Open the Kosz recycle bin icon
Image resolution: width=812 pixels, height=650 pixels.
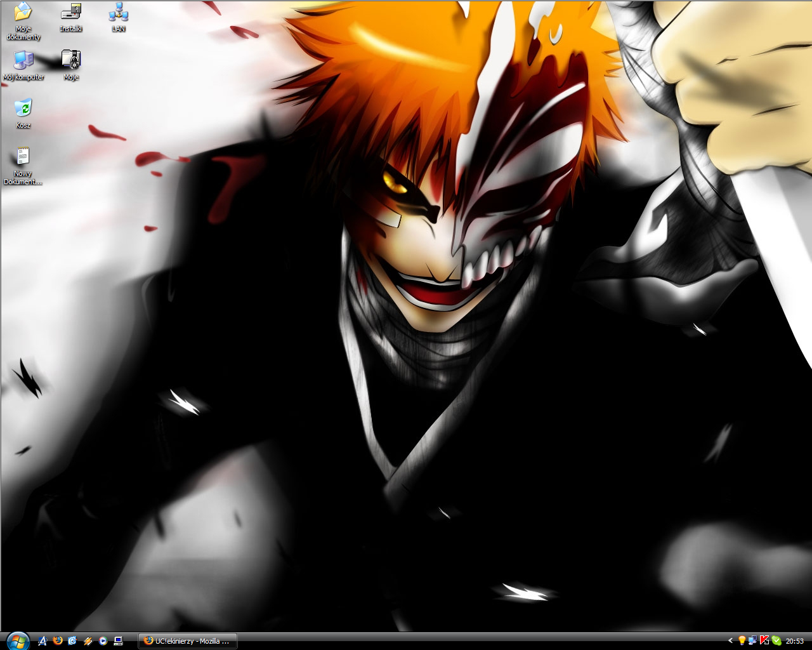pos(23,114)
